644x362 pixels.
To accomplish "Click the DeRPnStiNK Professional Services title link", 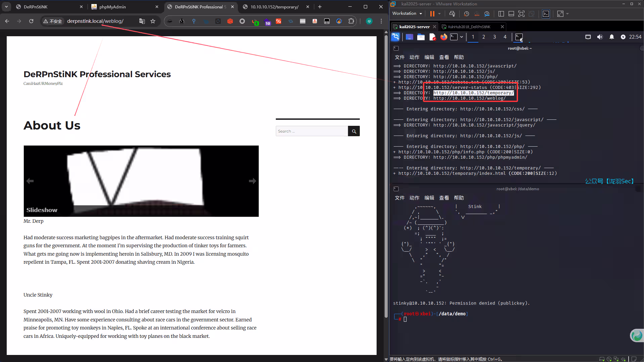I will coord(97,74).
